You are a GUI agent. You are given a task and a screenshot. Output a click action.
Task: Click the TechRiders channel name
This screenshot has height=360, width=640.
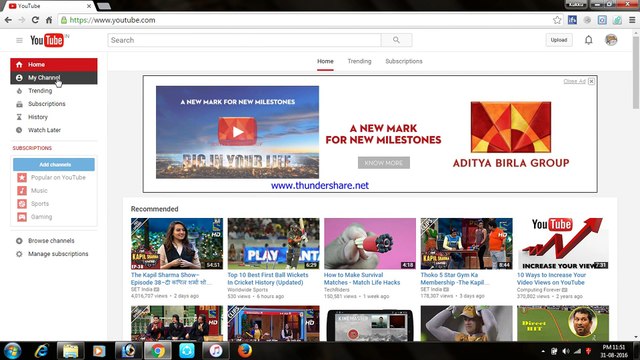coord(337,290)
